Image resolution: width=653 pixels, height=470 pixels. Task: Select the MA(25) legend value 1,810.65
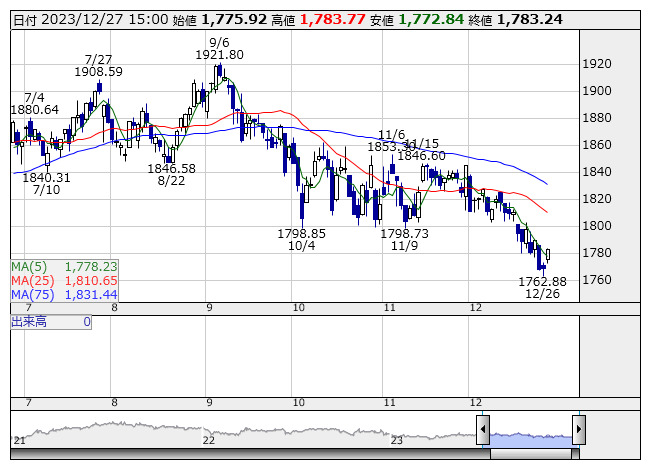point(91,281)
